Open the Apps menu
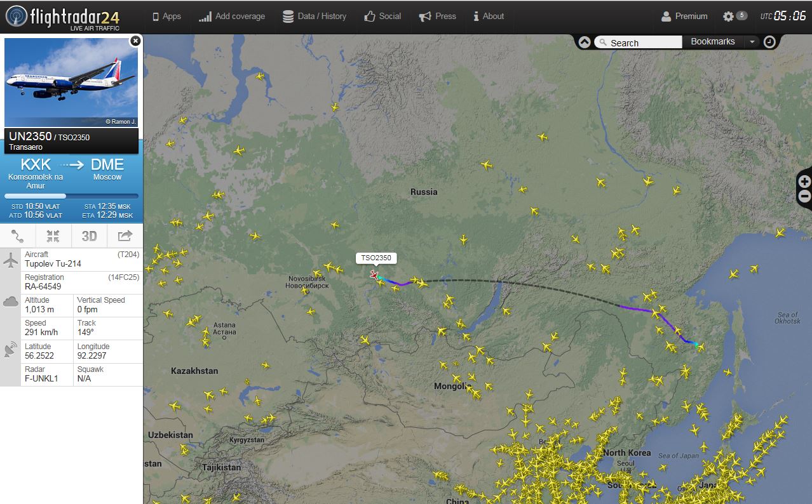Viewport: 812px width, 504px height. (166, 17)
